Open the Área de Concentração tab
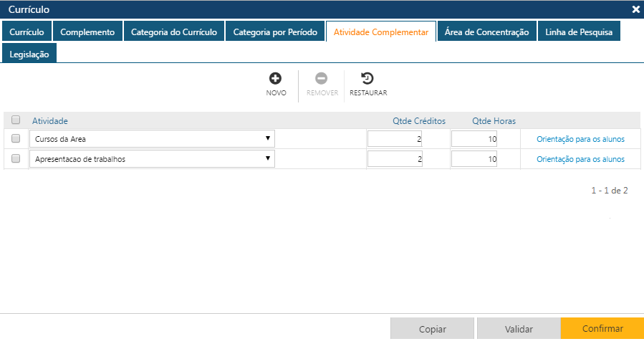 click(486, 32)
